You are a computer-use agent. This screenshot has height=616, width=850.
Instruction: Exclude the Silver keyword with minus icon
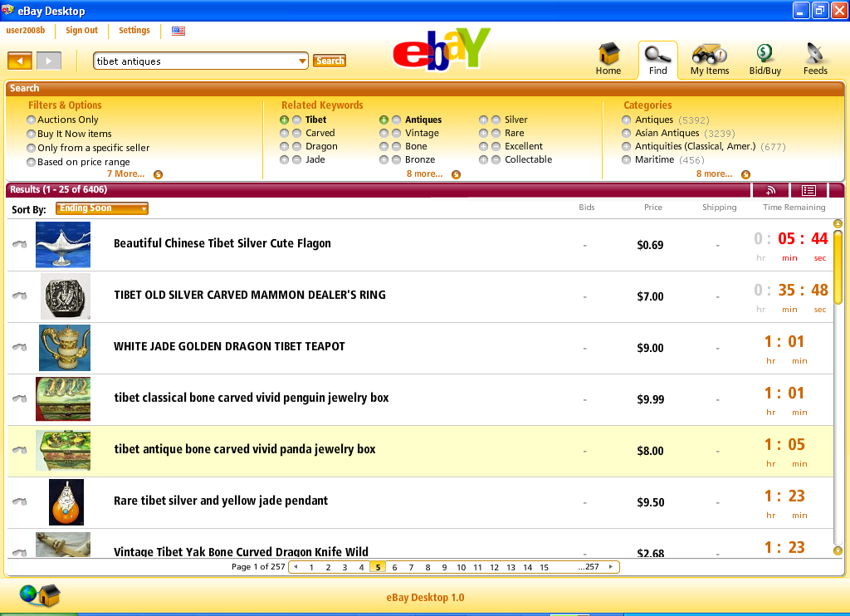click(x=496, y=120)
